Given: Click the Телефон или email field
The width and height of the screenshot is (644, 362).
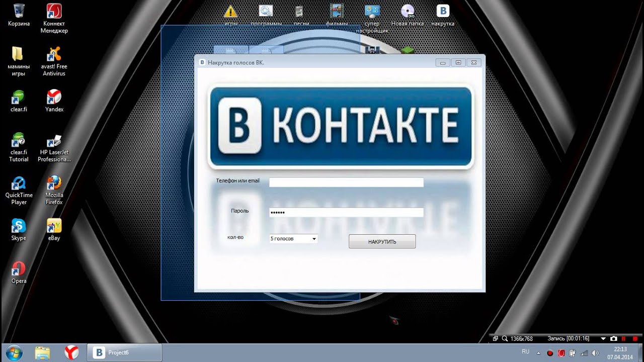Looking at the screenshot, I should (x=346, y=183).
